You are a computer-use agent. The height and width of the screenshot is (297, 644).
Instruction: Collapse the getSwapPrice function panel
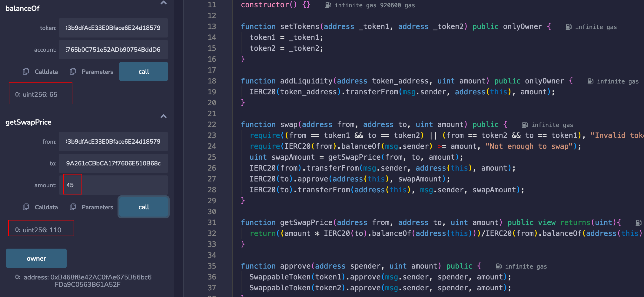point(164,116)
